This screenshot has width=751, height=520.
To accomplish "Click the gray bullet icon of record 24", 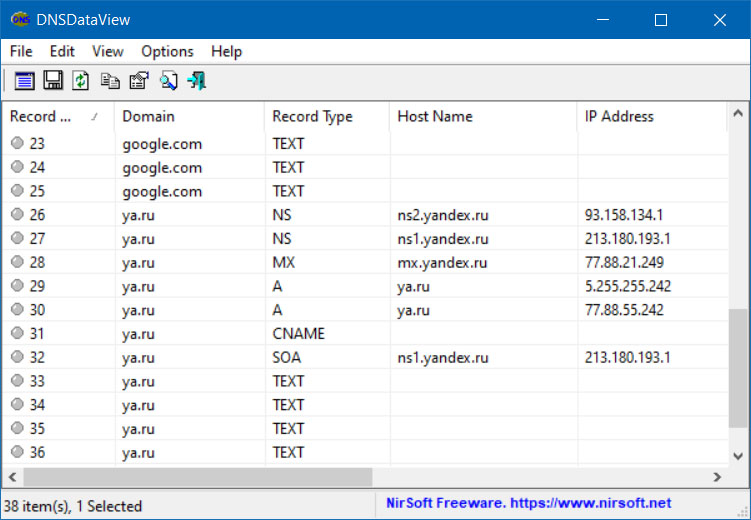I will tap(17, 166).
